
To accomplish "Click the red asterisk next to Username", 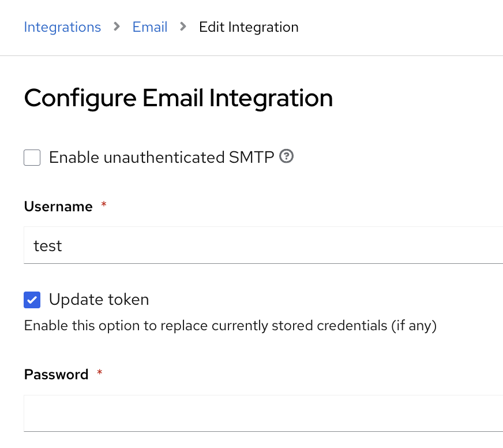I will (x=104, y=205).
